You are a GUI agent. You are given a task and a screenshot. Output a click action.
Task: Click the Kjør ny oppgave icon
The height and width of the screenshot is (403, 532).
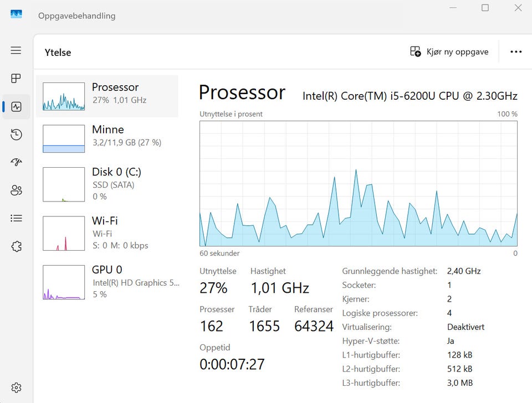pyautogui.click(x=415, y=51)
